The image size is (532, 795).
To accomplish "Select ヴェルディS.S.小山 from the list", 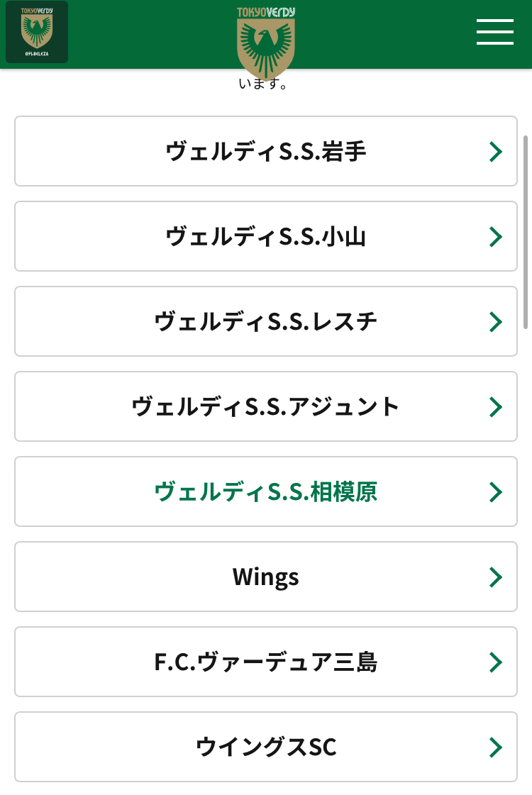I will tap(266, 237).
